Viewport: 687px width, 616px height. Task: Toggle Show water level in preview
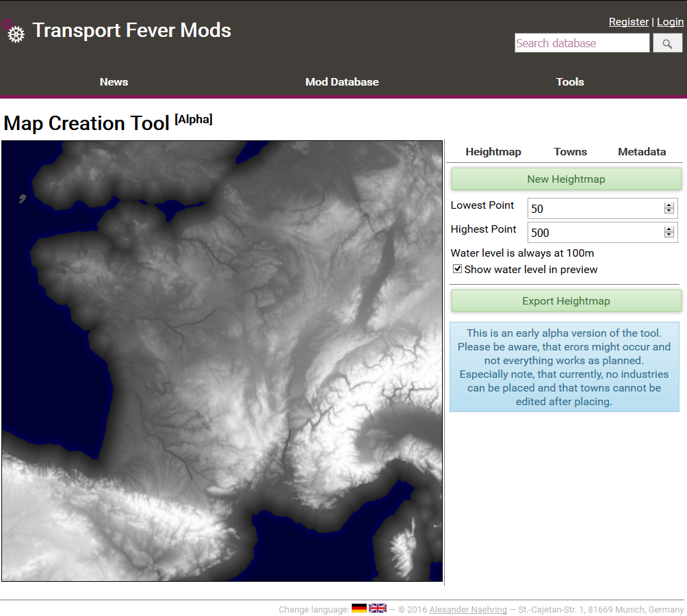point(458,270)
